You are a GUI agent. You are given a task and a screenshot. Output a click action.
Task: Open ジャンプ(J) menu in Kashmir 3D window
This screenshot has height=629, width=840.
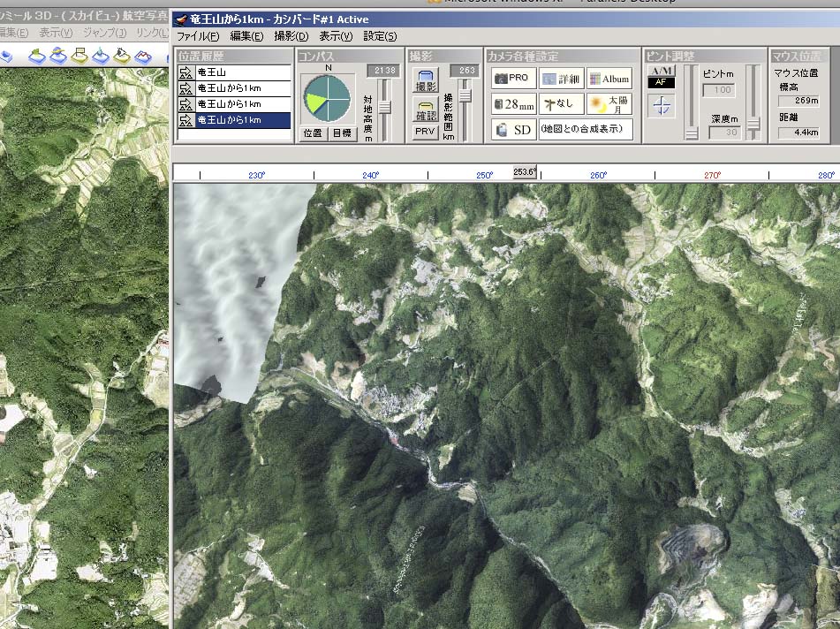(x=105, y=34)
